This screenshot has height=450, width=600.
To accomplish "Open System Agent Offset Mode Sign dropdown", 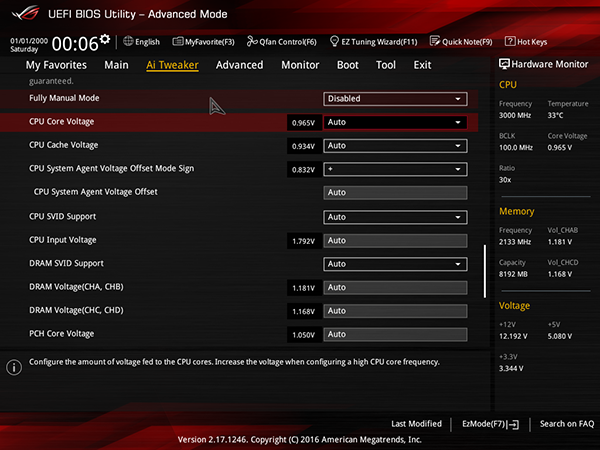I will click(x=395, y=169).
